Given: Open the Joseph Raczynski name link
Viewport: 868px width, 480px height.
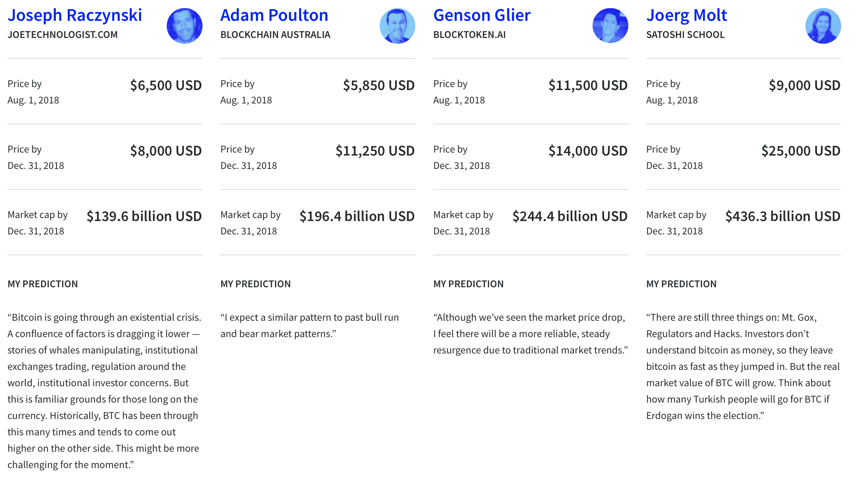Looking at the screenshot, I should tap(75, 15).
